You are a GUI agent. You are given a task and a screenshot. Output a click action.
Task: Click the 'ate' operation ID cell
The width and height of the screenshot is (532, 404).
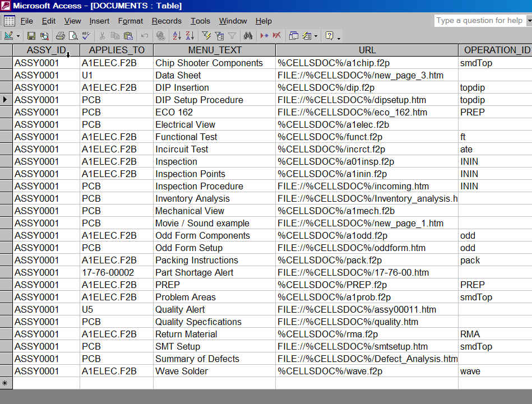click(x=496, y=149)
